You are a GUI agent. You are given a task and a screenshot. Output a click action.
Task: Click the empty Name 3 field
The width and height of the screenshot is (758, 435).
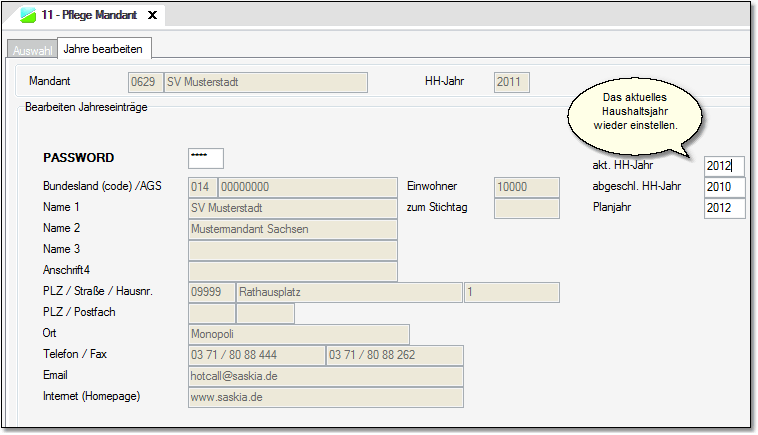pos(292,250)
